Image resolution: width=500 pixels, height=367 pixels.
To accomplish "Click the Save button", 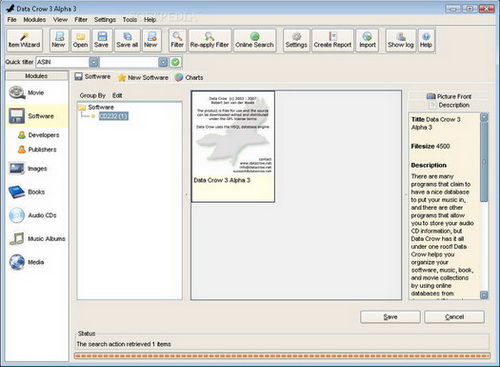I will 390,317.
